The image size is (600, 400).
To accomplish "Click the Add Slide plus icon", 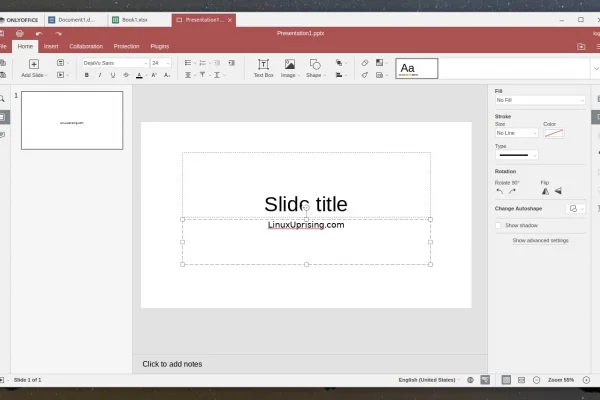I will point(34,64).
